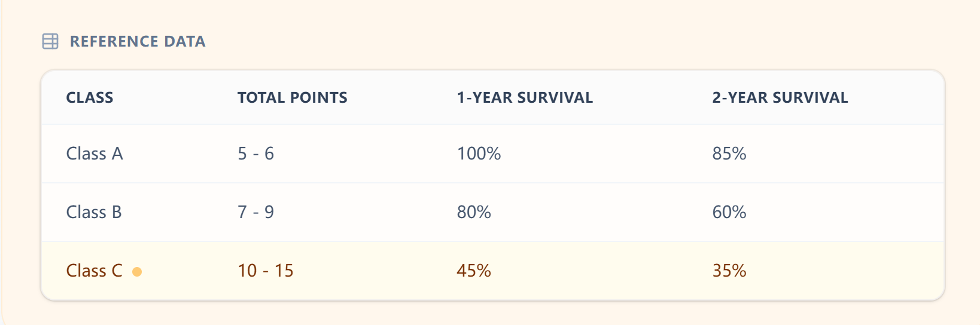This screenshot has width=980, height=325.
Task: Click the 7 - 9 points cell
Action: click(x=255, y=212)
